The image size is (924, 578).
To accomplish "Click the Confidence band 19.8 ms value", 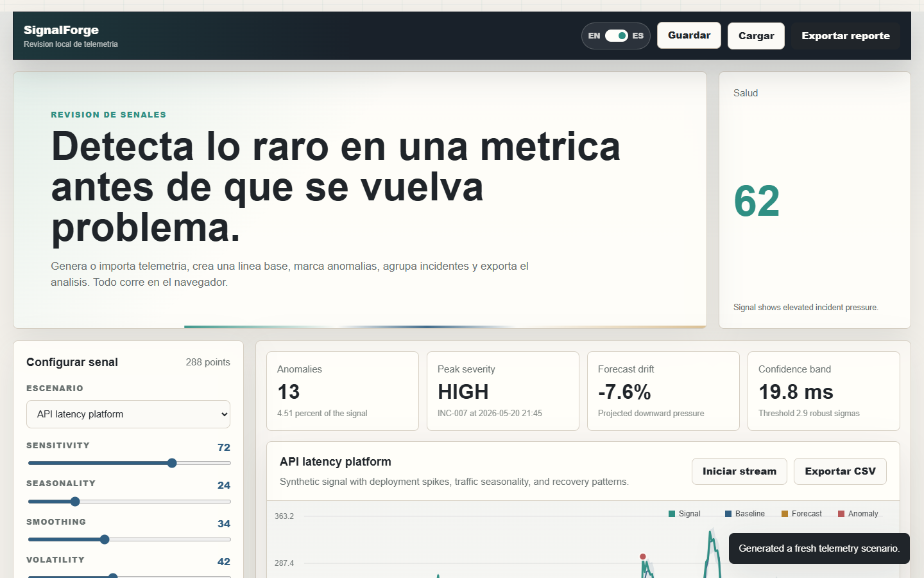I will point(796,392).
